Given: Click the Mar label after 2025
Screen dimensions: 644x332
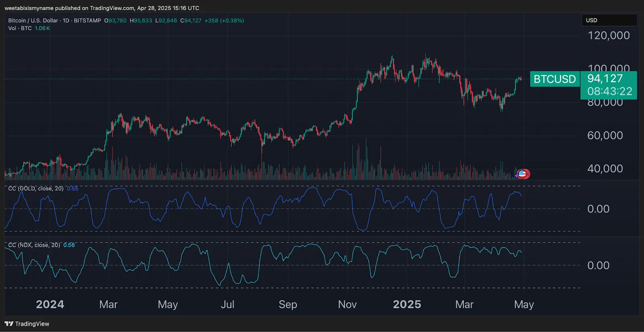Looking at the screenshot, I should coord(464,304).
